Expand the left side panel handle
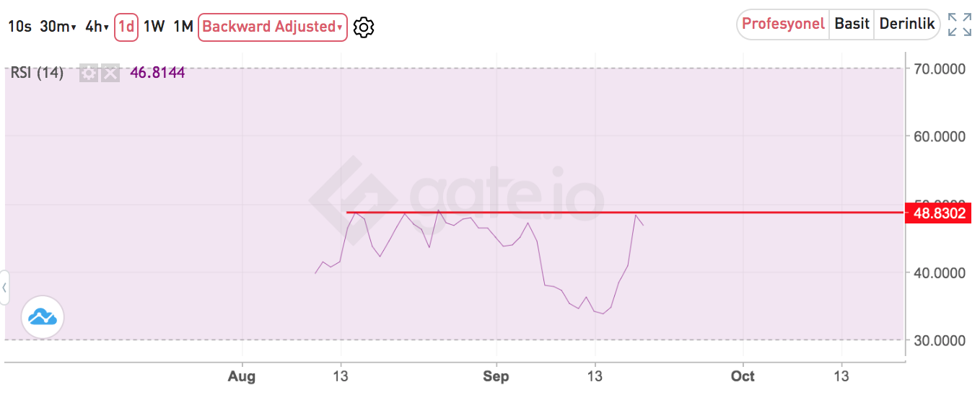This screenshot has height=395, width=980. [4, 288]
